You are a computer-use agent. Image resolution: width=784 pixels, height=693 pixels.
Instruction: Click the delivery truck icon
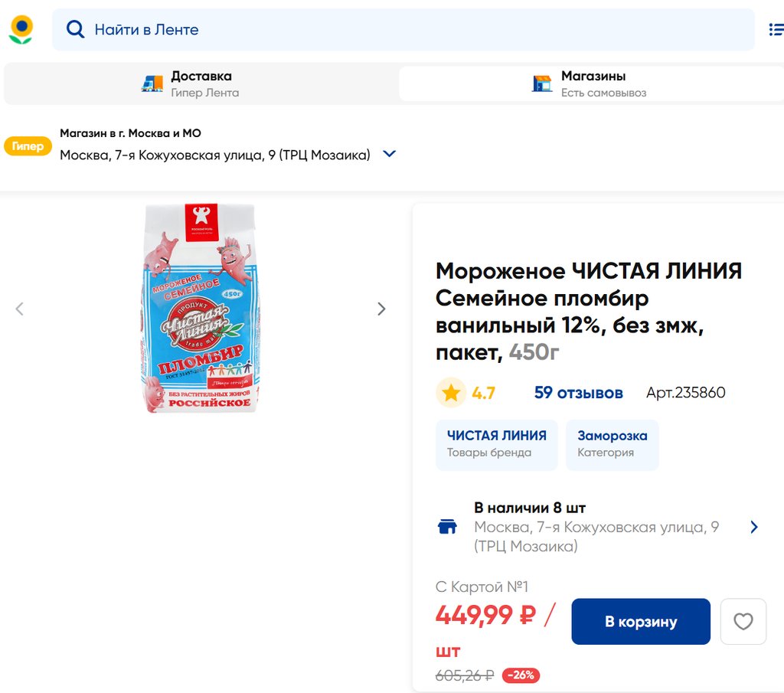pyautogui.click(x=152, y=83)
